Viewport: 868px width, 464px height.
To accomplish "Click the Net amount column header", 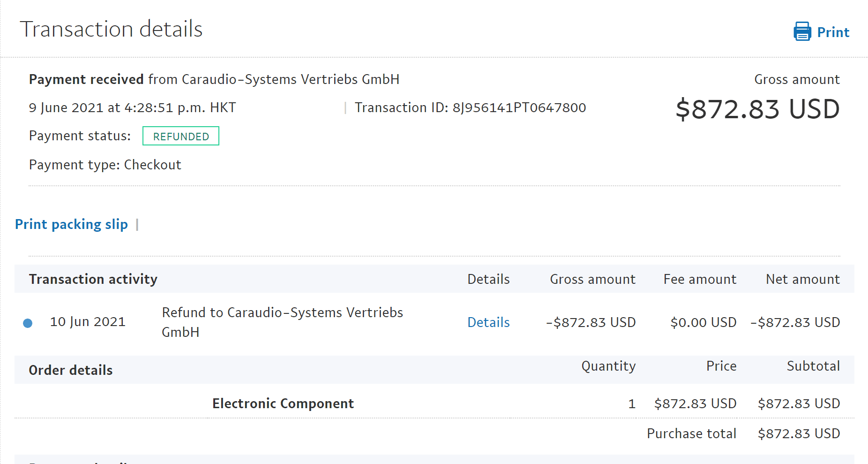I will pyautogui.click(x=802, y=279).
